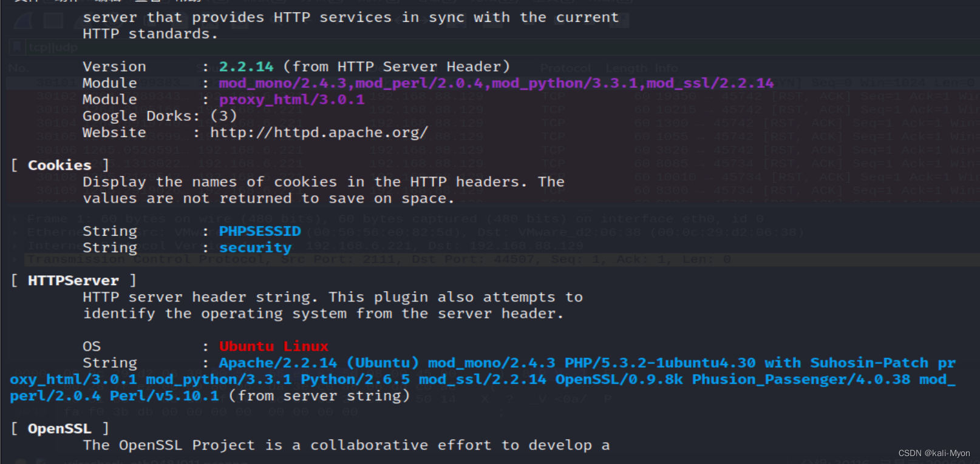This screenshot has width=980, height=464.
Task: Expand the Ethernet packet detail row
Action: (x=16, y=232)
